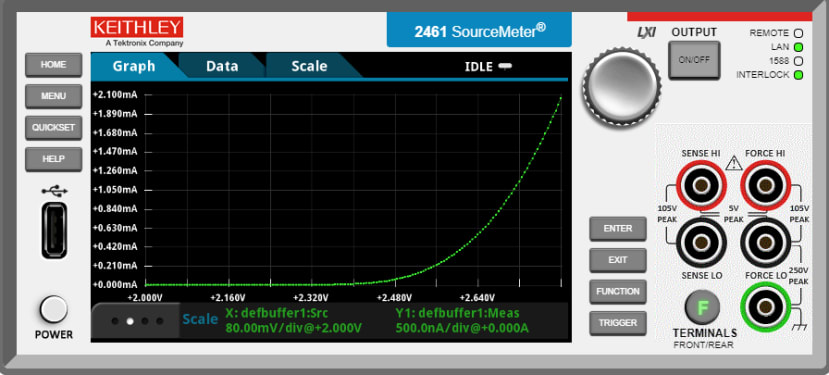The width and height of the screenshot is (829, 375).
Task: Switch to the Data tab
Action: 222,66
